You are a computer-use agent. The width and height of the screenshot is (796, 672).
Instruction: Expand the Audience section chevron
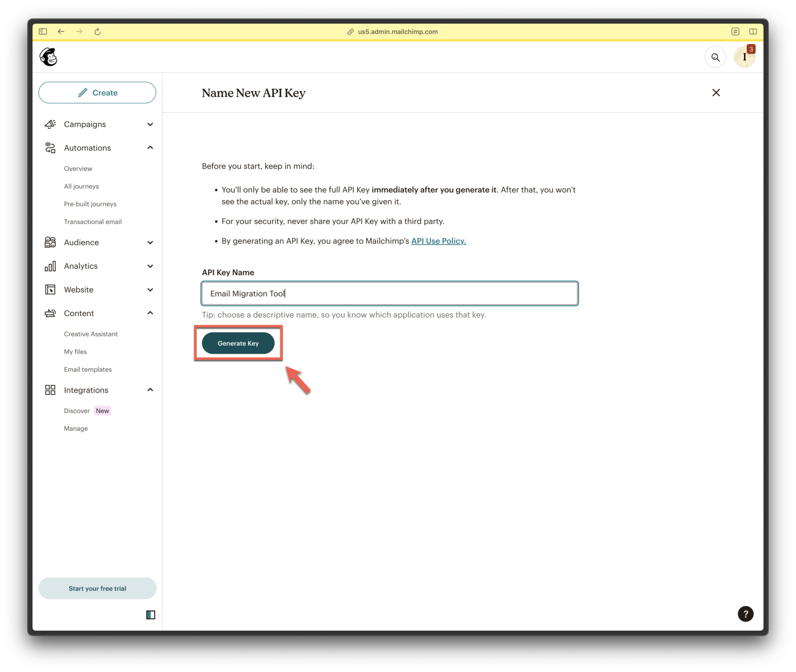150,243
